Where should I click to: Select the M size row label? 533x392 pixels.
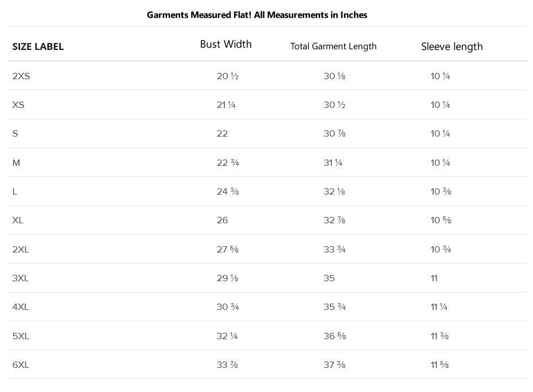(x=16, y=163)
